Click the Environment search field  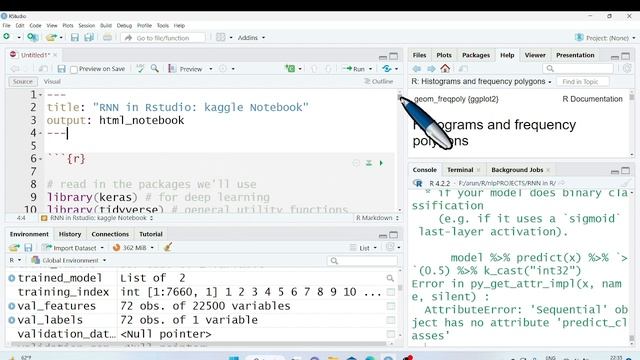(x=362, y=260)
